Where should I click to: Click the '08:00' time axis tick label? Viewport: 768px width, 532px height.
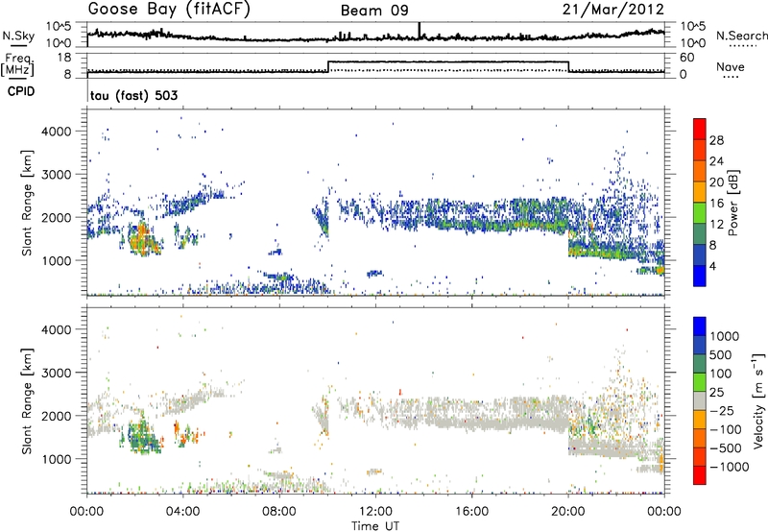tap(279, 512)
